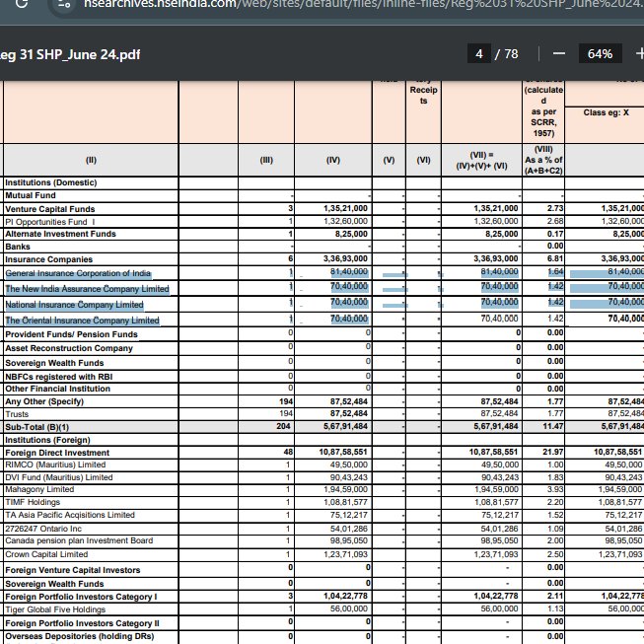Click 'Canada pension plan Investment Board' label
Screen dimensions: 644x644
[x=79, y=540]
